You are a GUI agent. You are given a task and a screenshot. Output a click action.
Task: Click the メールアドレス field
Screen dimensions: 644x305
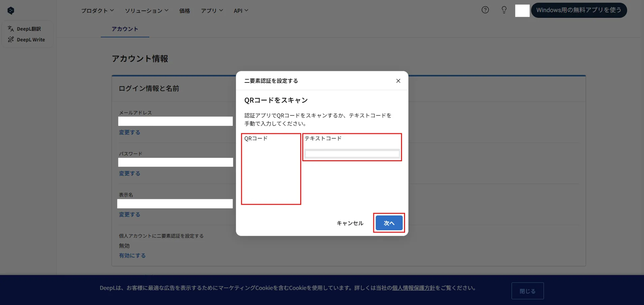coord(175,121)
